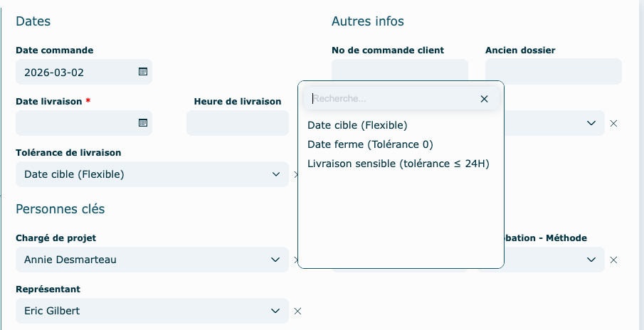This screenshot has width=644, height=330.
Task: Focus the Ancien dossier text field
Action: coord(553,72)
